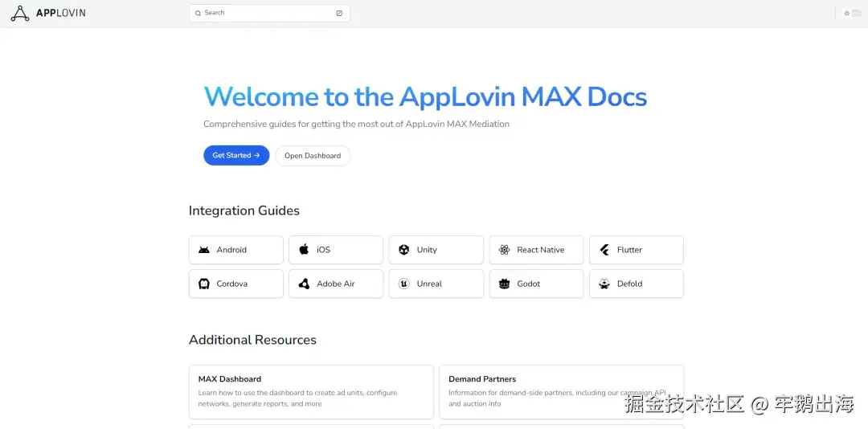This screenshot has width=868, height=429.
Task: Click the AppLovin logo
Action: click(48, 13)
